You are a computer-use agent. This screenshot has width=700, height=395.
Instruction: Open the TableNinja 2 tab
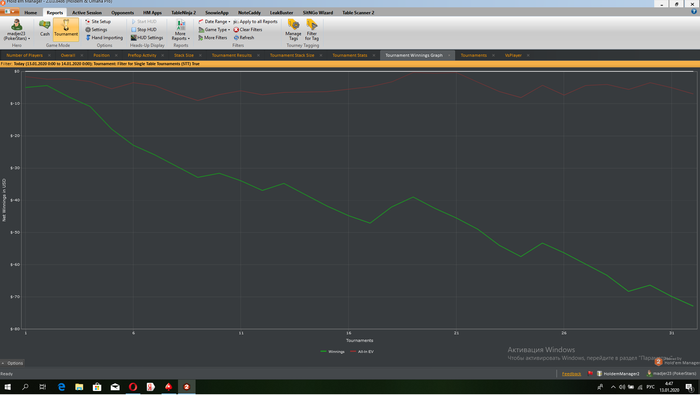click(x=183, y=12)
